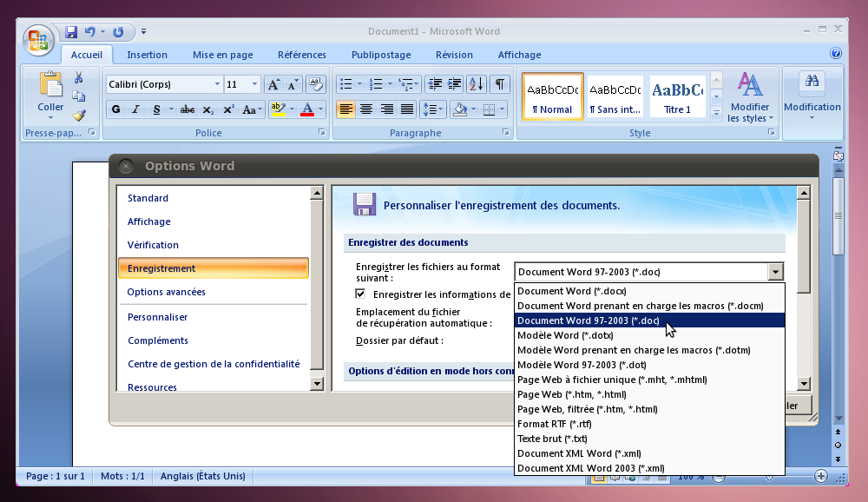The width and height of the screenshot is (868, 502).
Task: Apply numbered list button
Action: (x=376, y=84)
